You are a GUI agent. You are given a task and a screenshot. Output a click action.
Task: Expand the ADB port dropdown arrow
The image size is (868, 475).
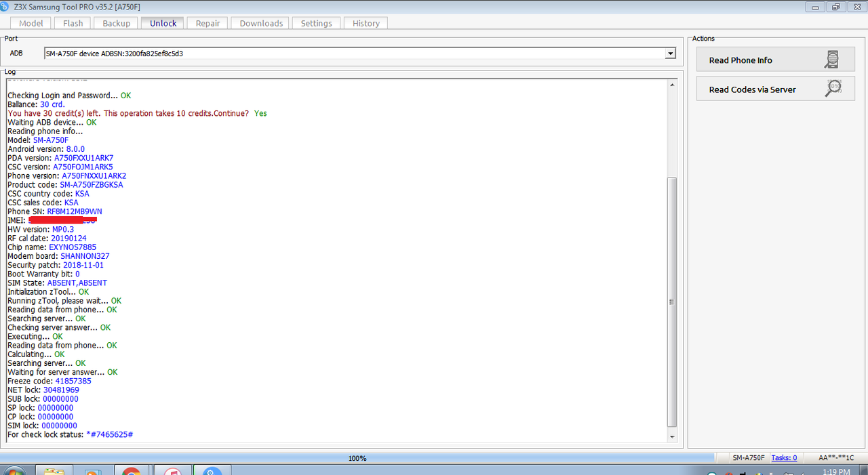point(670,53)
